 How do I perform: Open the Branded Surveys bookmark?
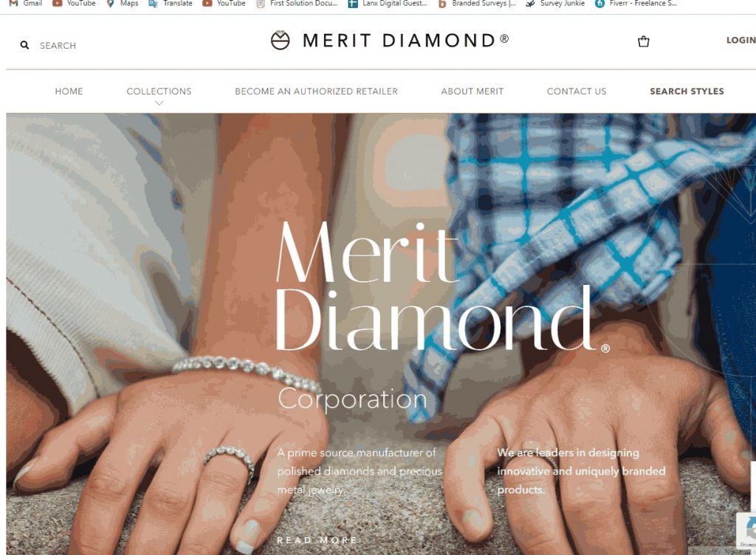click(477, 4)
